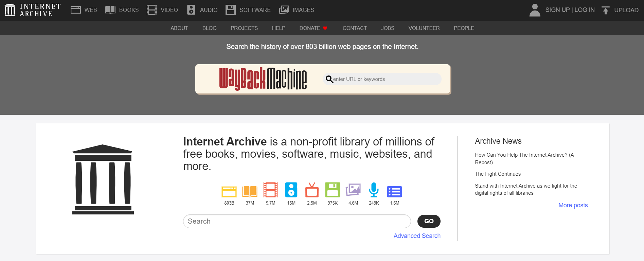Open the Books menu in top navigation

point(122,10)
